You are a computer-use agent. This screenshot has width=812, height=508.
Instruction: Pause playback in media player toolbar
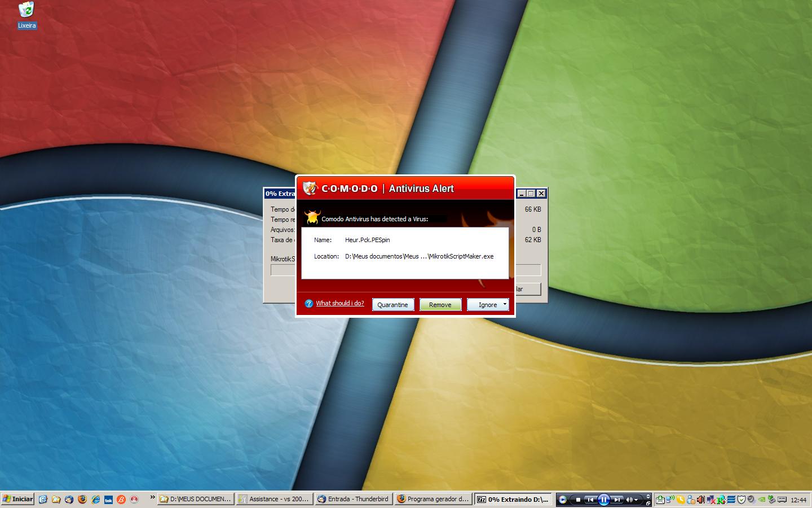tap(604, 500)
